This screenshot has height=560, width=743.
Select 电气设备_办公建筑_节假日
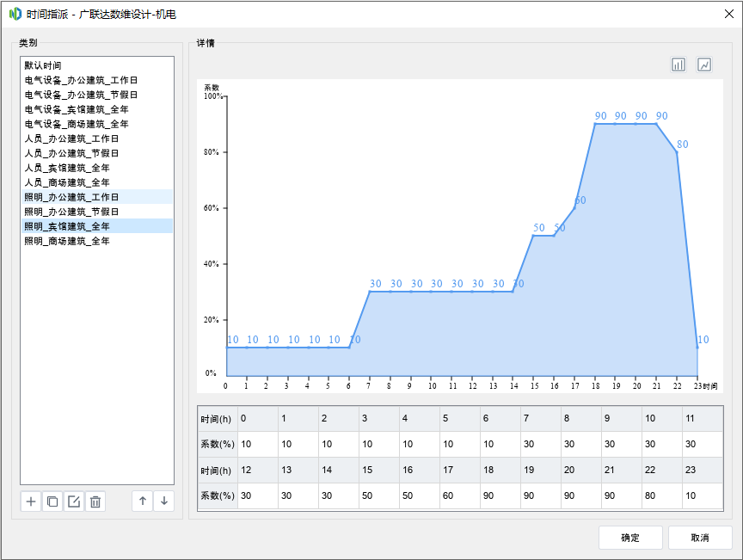point(96,95)
